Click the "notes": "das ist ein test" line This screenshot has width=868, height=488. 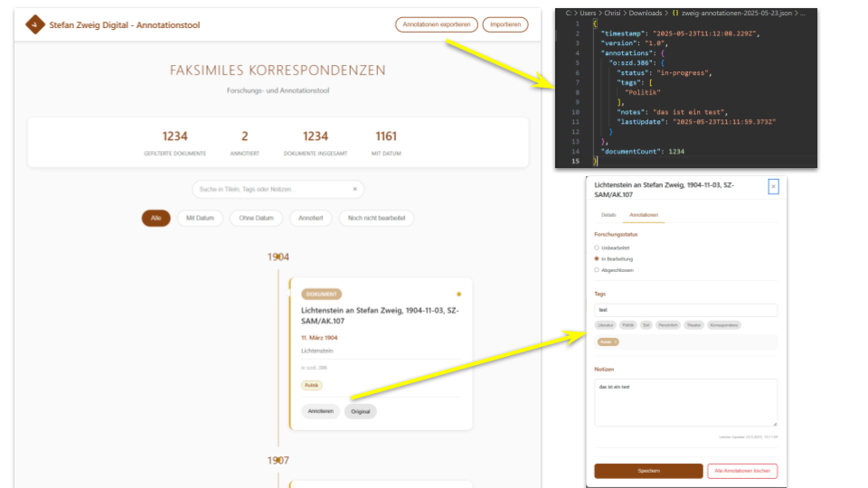coord(674,112)
